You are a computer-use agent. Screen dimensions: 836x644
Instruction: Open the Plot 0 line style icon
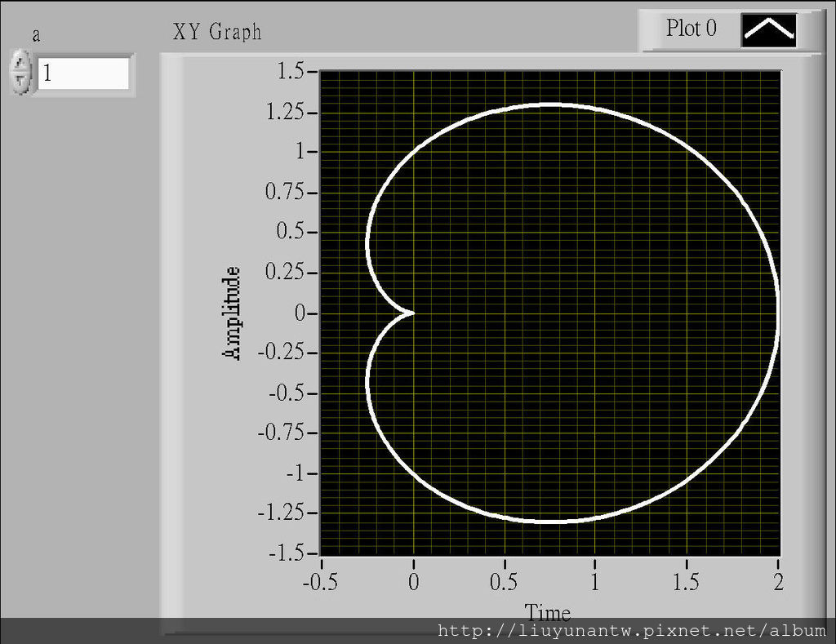(768, 30)
